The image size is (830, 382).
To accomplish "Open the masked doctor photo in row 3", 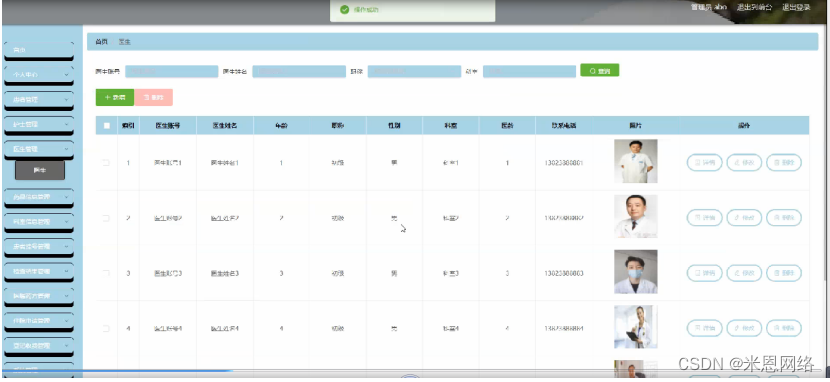I will pyautogui.click(x=636, y=272).
